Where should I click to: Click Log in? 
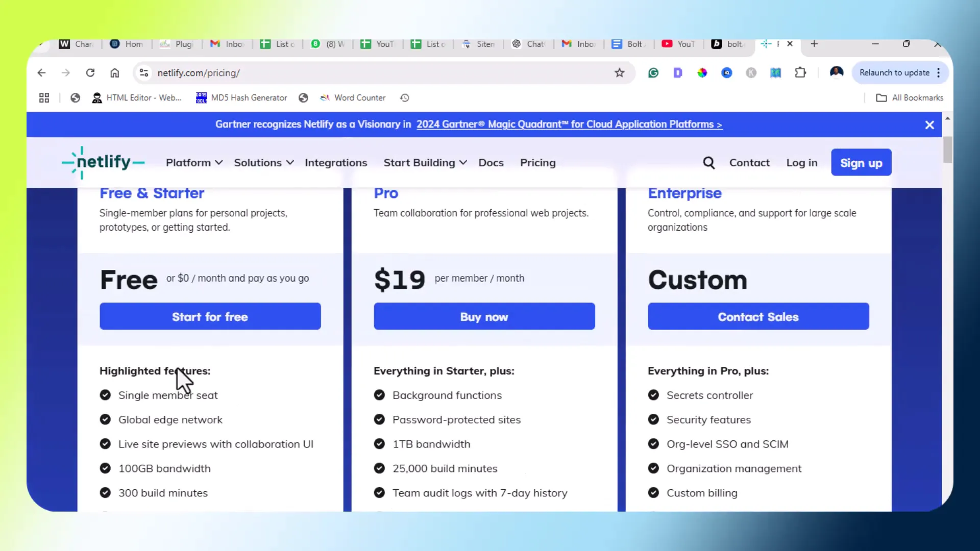(x=802, y=163)
